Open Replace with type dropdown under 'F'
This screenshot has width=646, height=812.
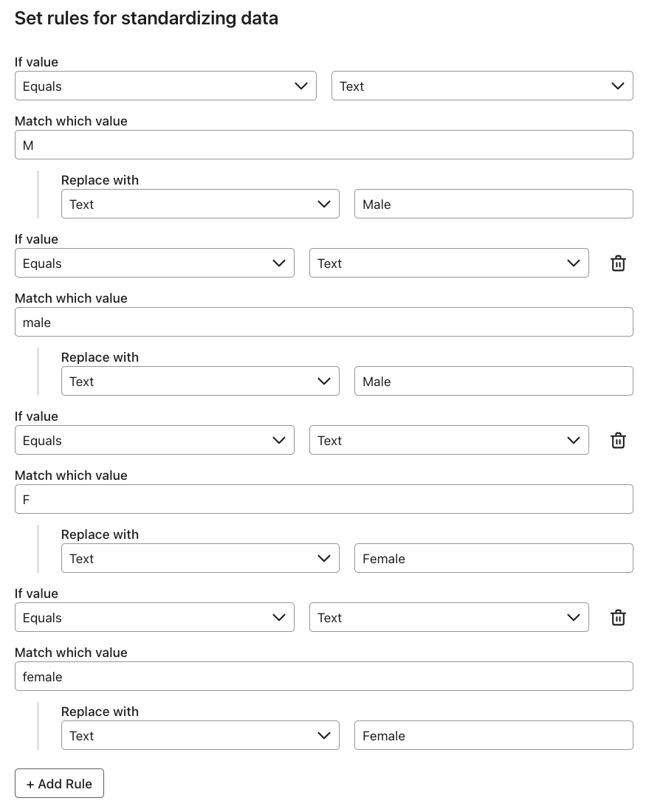coord(200,559)
